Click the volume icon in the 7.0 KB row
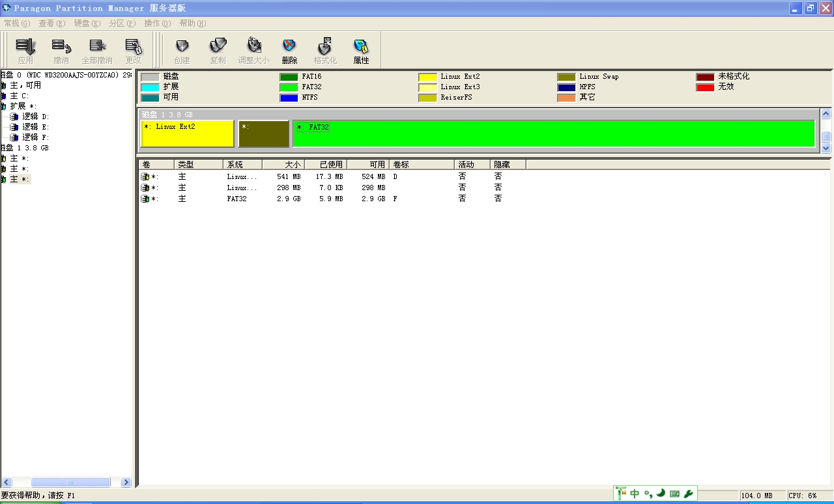The width and height of the screenshot is (834, 504). (145, 188)
